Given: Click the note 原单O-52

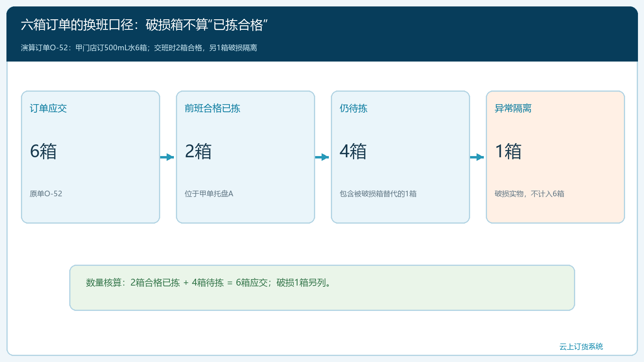Looking at the screenshot, I should point(46,194).
